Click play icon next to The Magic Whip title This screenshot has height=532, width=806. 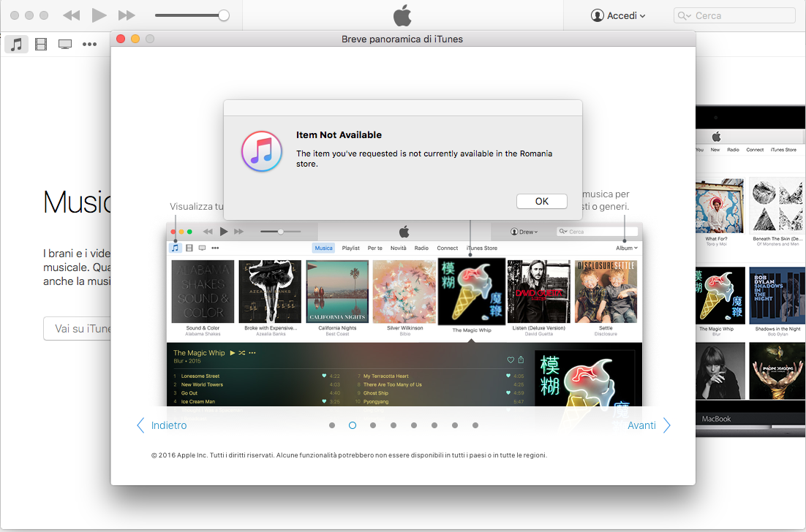(233, 353)
